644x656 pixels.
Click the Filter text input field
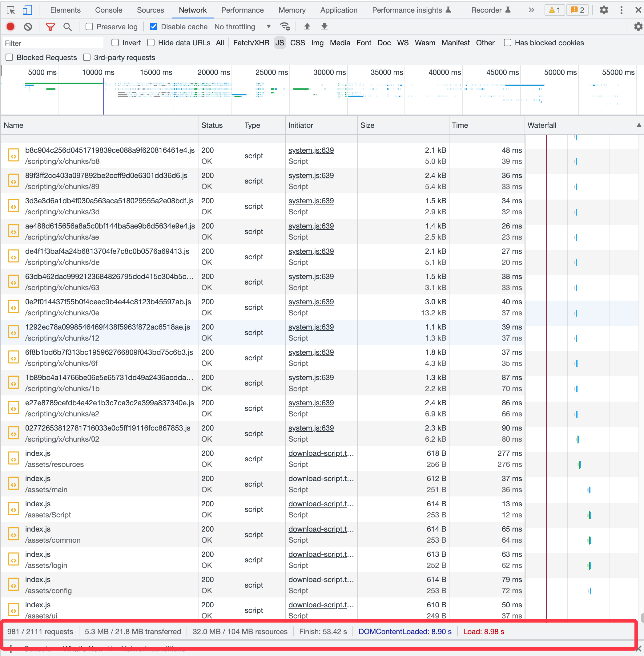[x=53, y=43]
